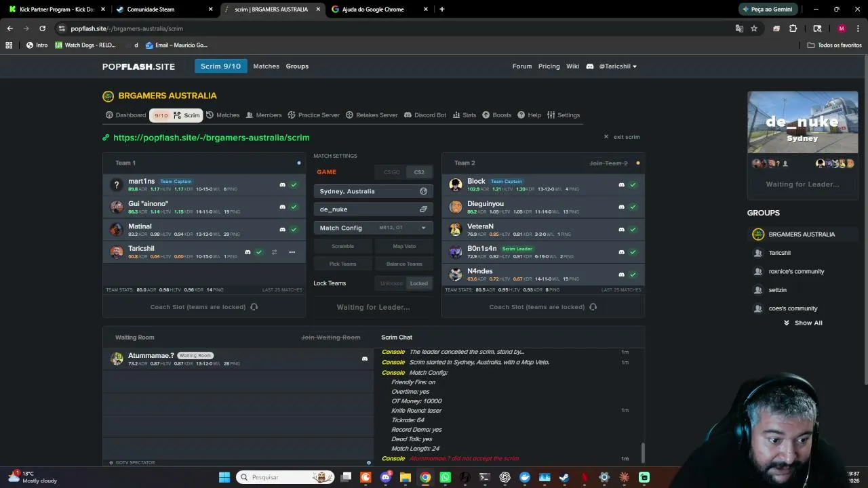The height and width of the screenshot is (488, 868).
Task: Reload the page with the refresh icon
Action: click(x=42, y=28)
